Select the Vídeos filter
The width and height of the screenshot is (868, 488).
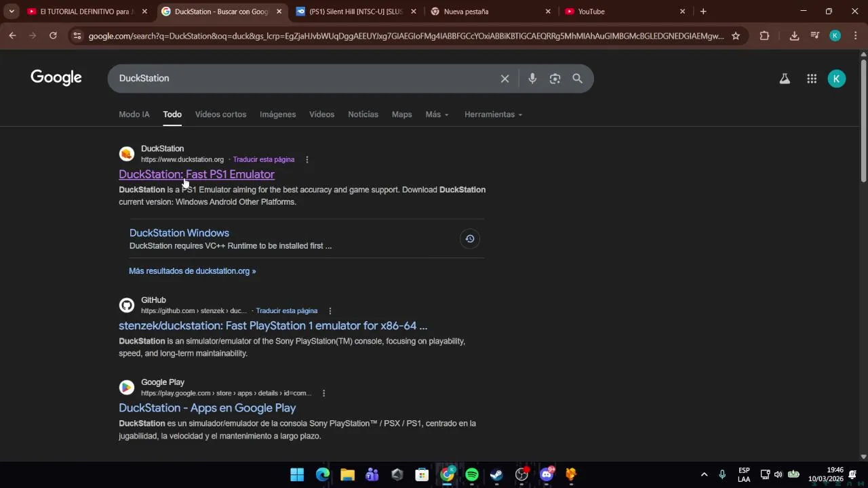[321, 115]
